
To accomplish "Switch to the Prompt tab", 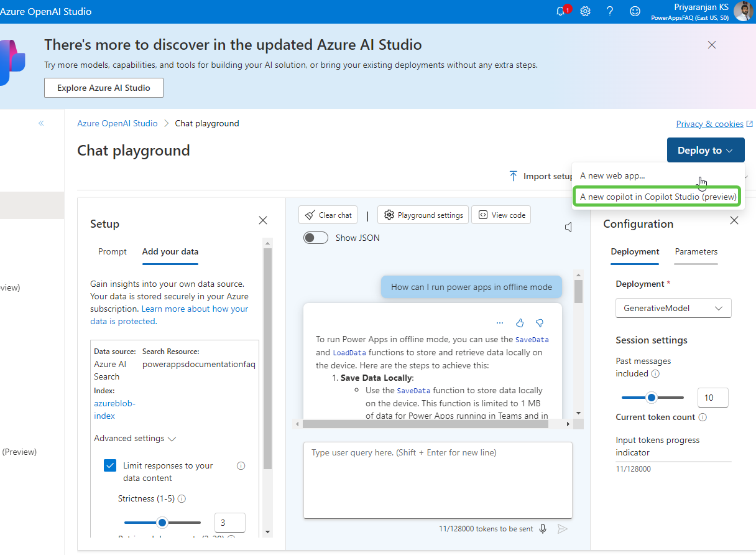I will (113, 252).
